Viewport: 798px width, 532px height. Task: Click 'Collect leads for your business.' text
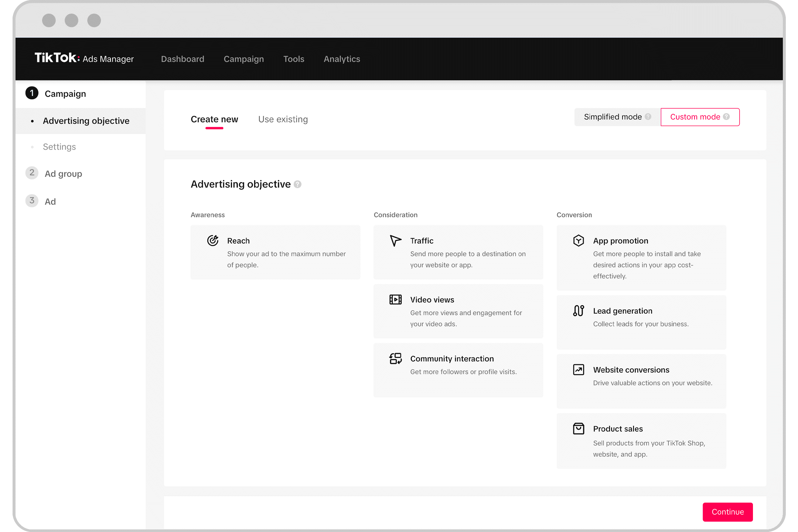tap(641, 324)
